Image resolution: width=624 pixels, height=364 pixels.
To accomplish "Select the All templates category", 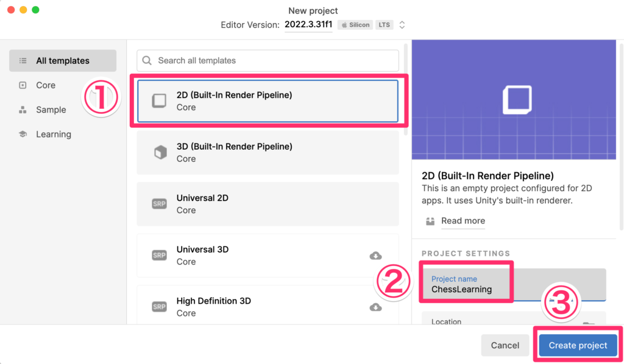I will pyautogui.click(x=63, y=61).
